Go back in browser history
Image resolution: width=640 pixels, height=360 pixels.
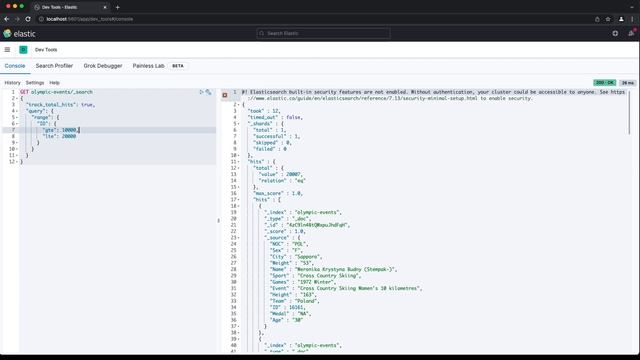pos(7,19)
